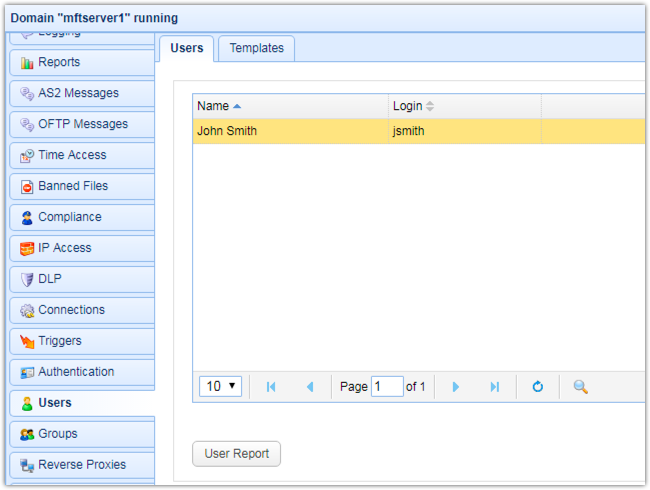Click the page number input field

387,386
